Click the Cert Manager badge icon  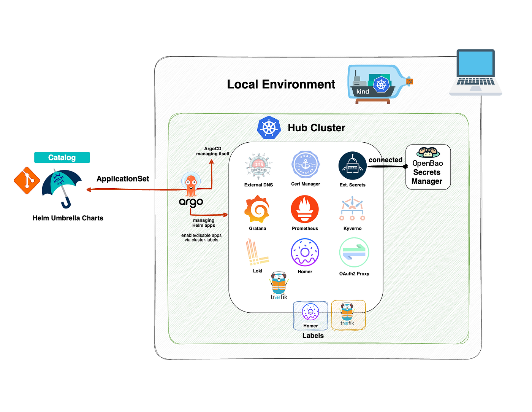pyautogui.click(x=306, y=164)
